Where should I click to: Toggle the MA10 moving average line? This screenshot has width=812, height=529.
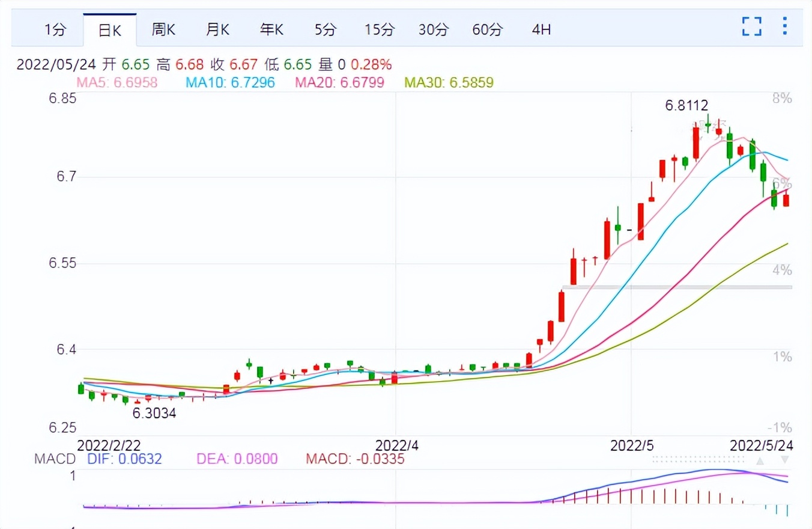click(x=229, y=83)
